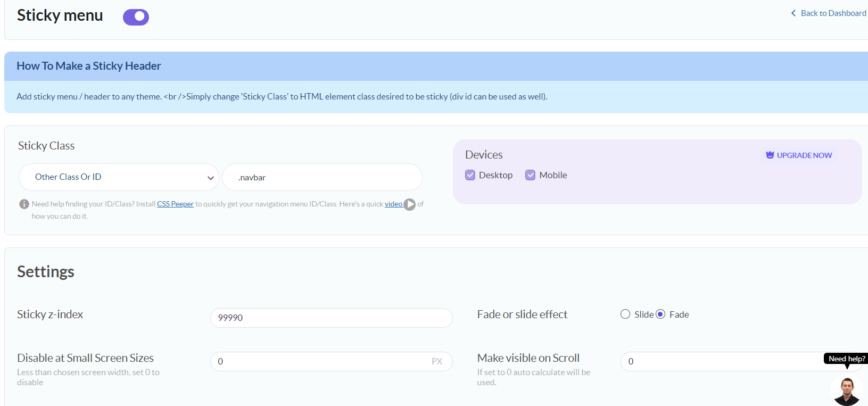Click the .navbar class input field

322,177
